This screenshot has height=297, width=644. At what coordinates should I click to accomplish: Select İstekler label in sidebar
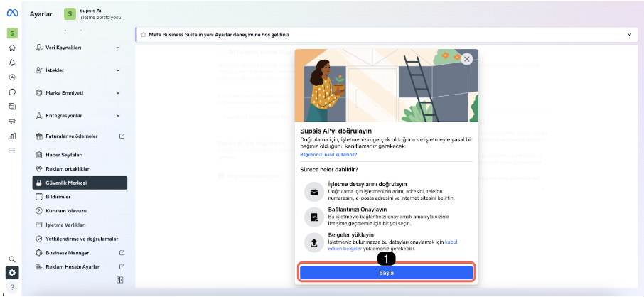55,70
